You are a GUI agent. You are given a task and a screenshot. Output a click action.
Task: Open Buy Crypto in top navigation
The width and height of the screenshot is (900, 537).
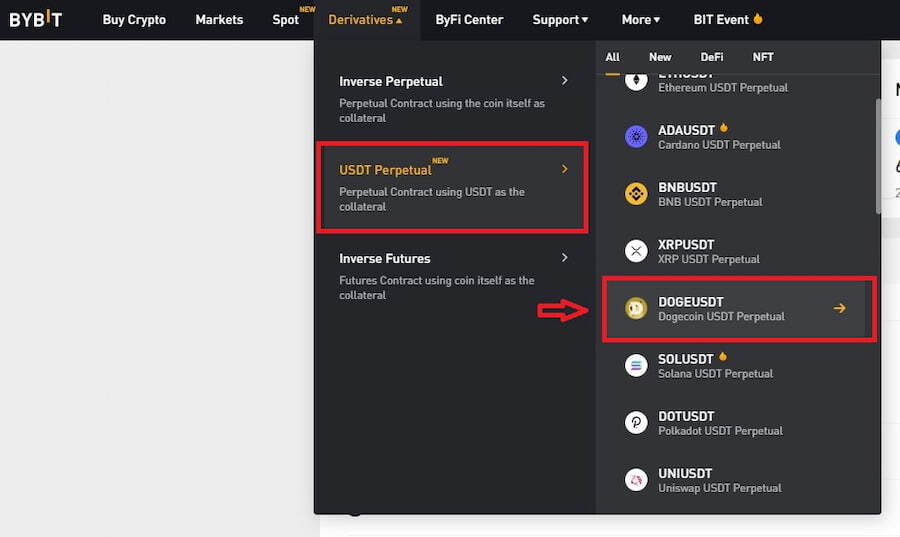click(x=134, y=20)
